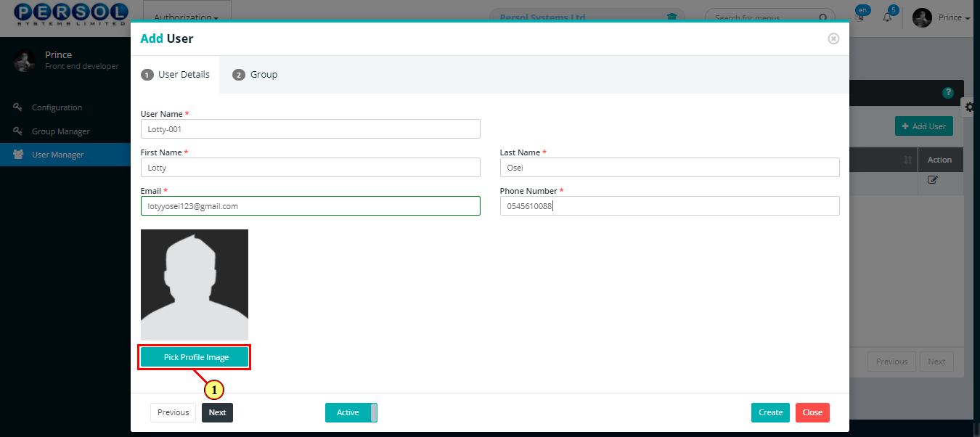Switch to the Group step tab

(255, 74)
